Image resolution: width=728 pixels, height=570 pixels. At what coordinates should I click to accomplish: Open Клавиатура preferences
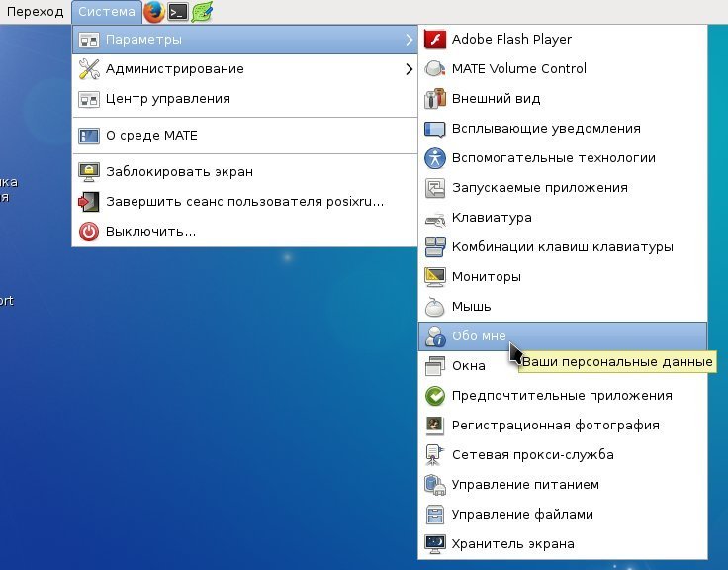[x=563, y=218]
